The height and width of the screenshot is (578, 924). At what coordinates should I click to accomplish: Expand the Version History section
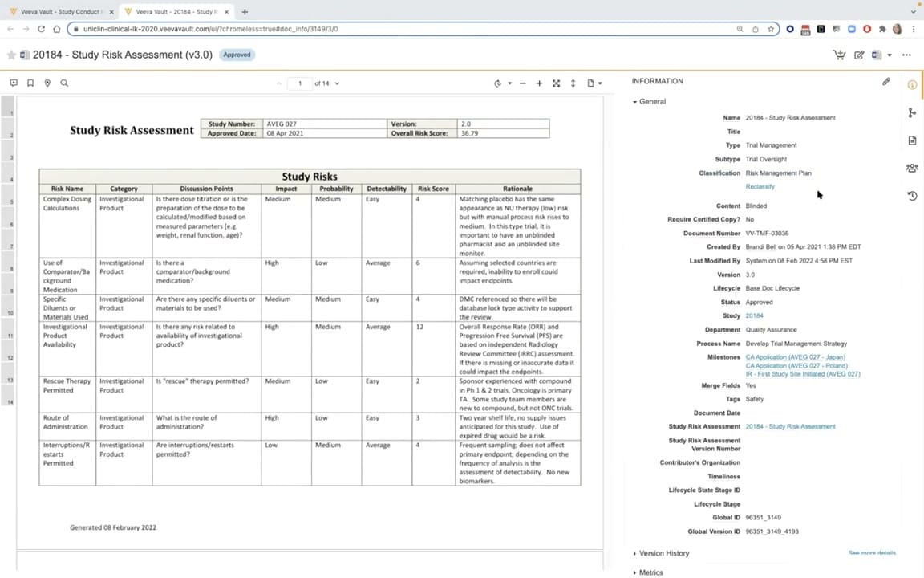(661, 554)
